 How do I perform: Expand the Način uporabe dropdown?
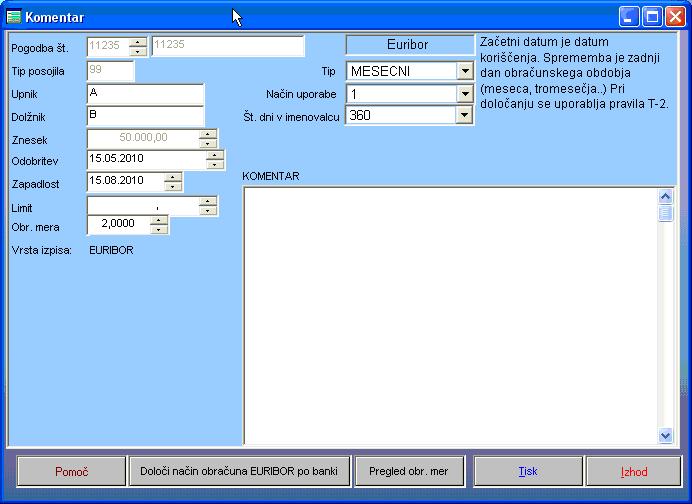click(464, 94)
